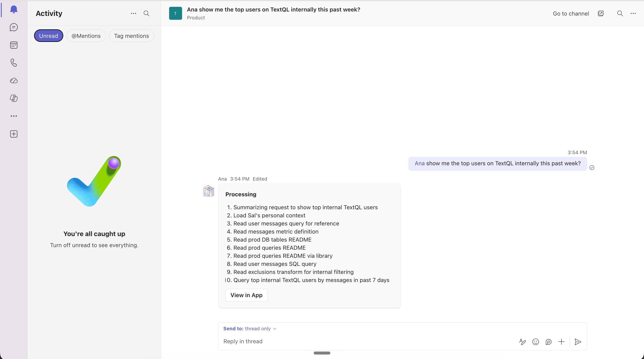Click the View in App button
This screenshot has height=359, width=644.
[x=246, y=295]
